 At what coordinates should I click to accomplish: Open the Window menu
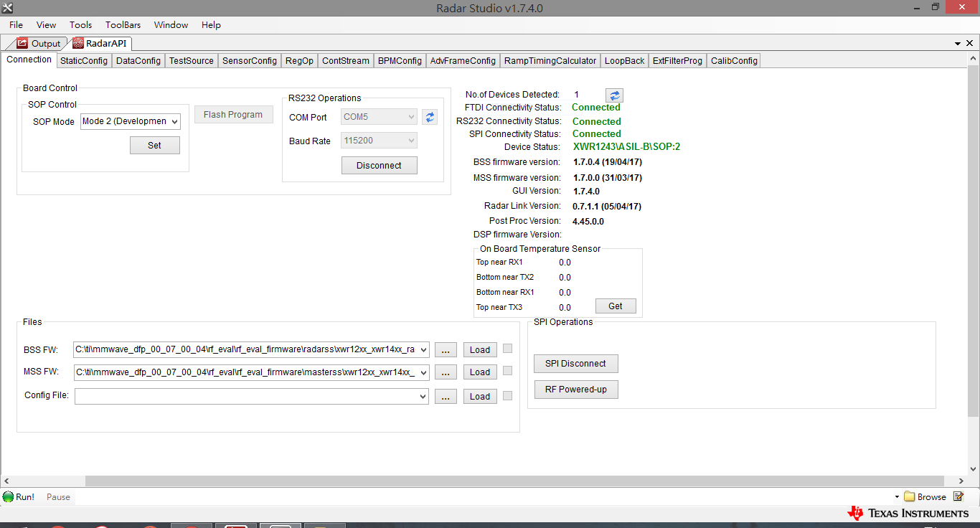coord(171,24)
